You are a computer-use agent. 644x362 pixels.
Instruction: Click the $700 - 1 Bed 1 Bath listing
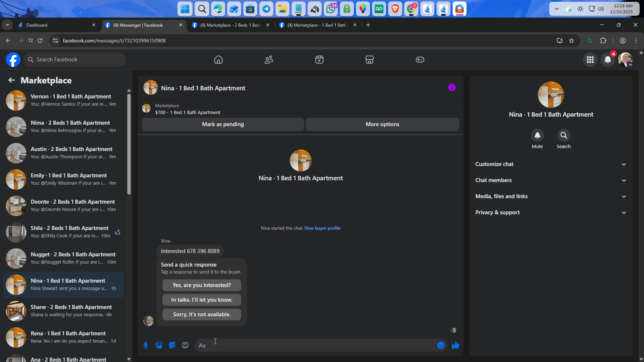tap(188, 112)
